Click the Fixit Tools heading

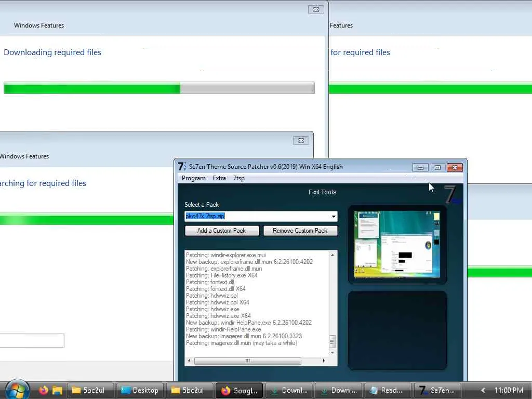[322, 192]
